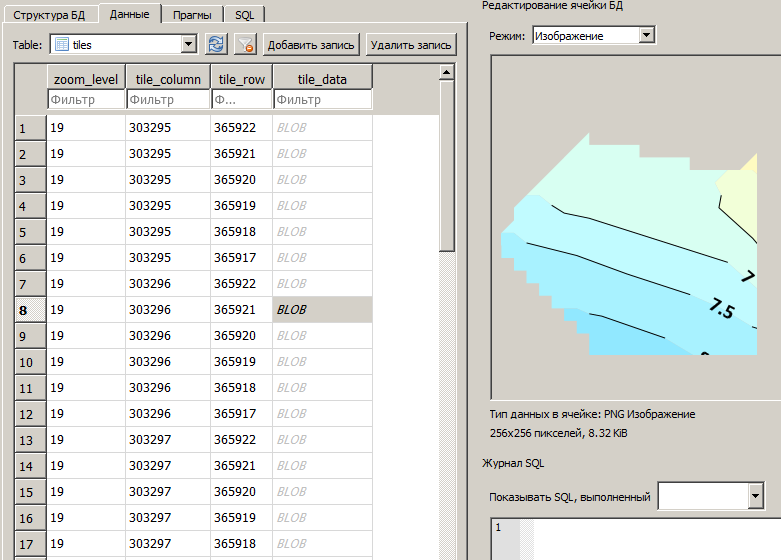
Task: Click the tile_data column header
Action: (322, 79)
